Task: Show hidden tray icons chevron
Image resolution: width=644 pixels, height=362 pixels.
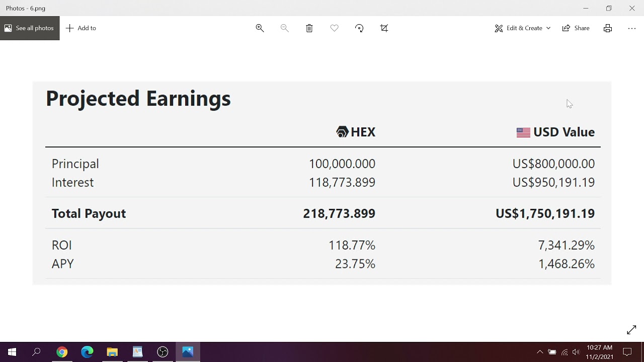Action: (x=540, y=352)
